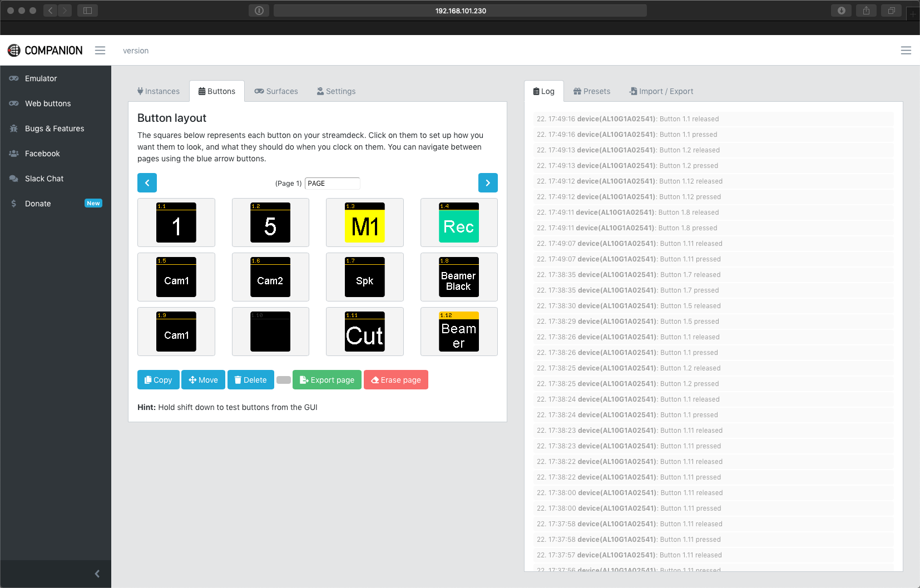920x588 pixels.
Task: Click the 17:49:12 'Button 1.12 pressed' log entry
Action: [714, 197]
